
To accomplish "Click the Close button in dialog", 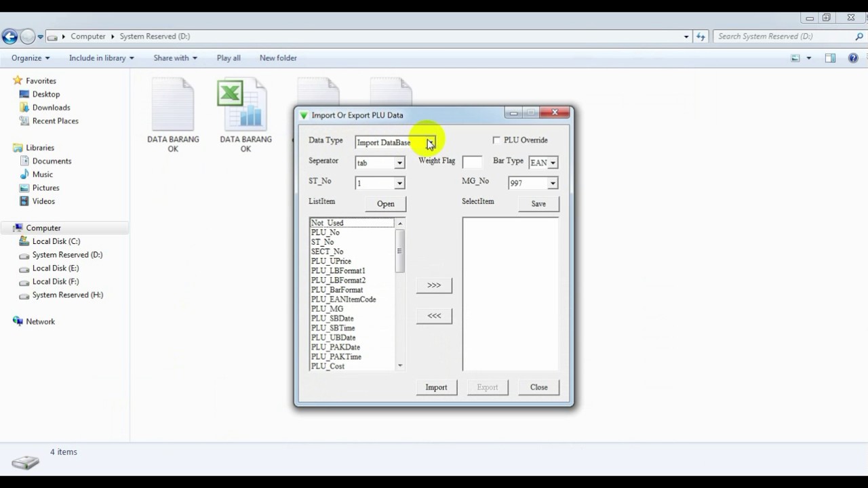I will click(x=539, y=388).
